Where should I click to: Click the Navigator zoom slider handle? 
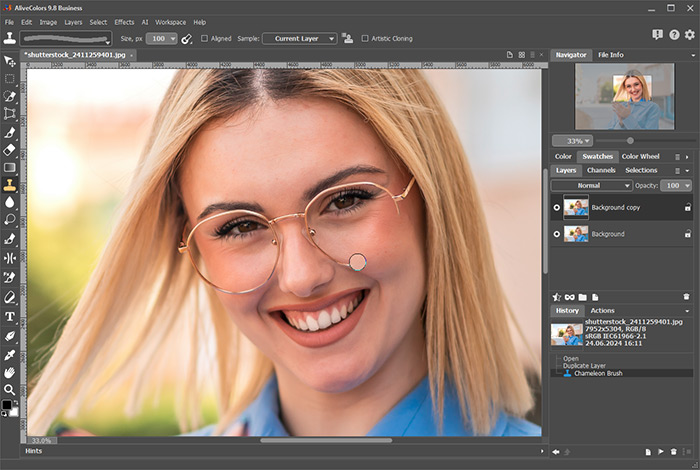(x=630, y=141)
